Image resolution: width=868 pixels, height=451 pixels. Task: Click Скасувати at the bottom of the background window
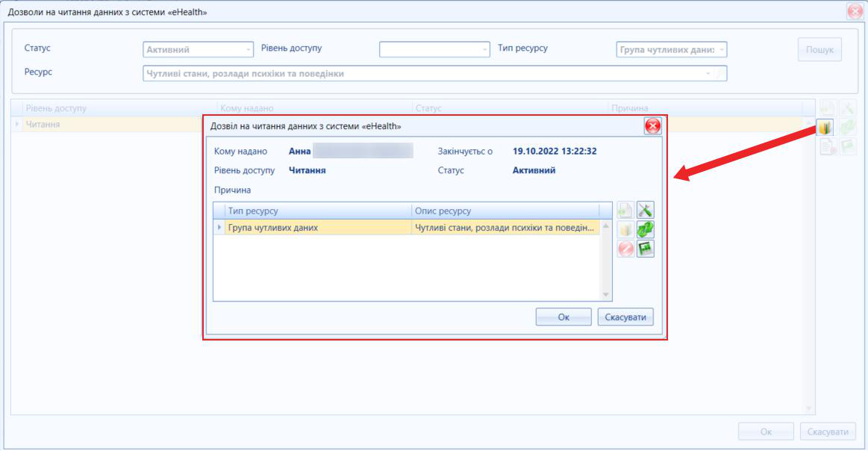[x=828, y=431]
